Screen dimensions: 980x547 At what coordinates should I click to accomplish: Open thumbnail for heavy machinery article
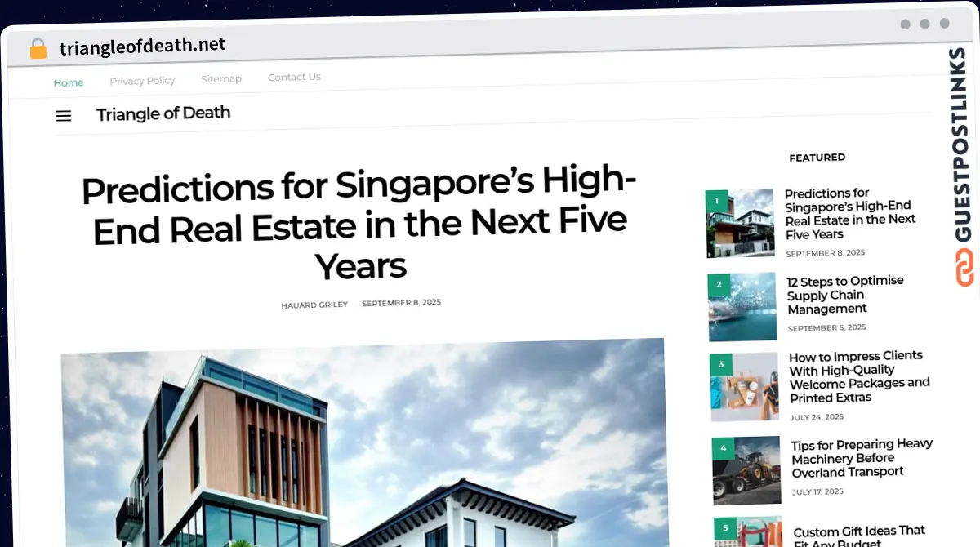click(x=746, y=470)
